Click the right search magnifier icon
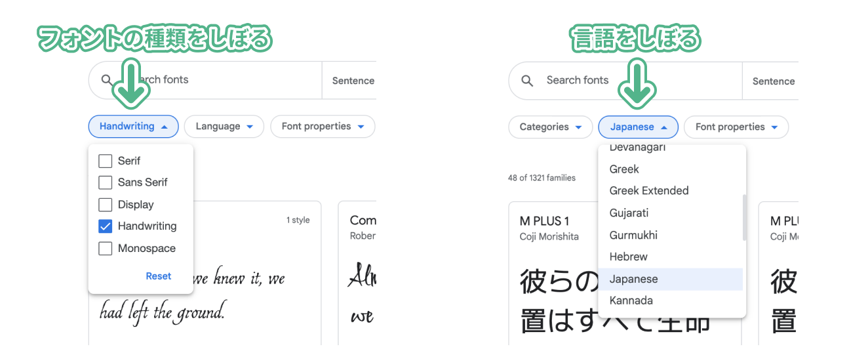The image size is (868, 357). [527, 80]
